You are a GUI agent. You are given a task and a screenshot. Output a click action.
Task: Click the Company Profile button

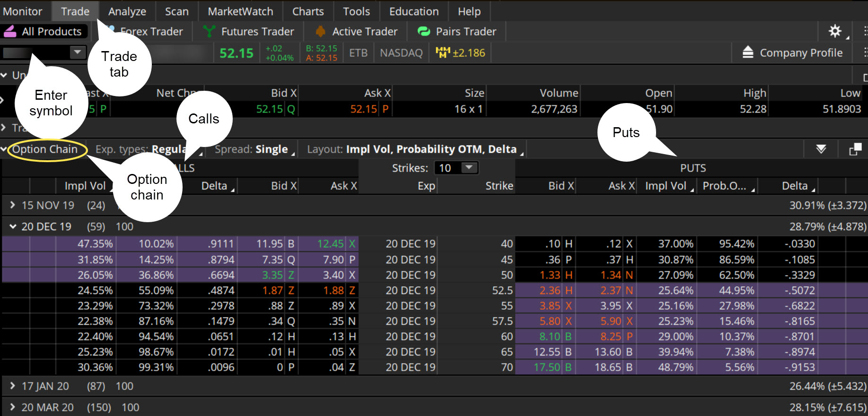[792, 52]
